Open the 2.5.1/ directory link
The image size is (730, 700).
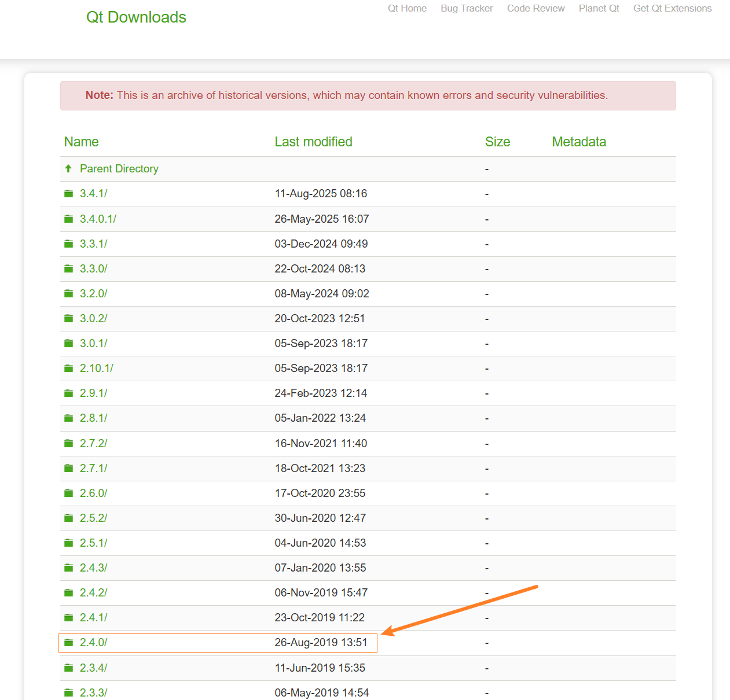(94, 543)
